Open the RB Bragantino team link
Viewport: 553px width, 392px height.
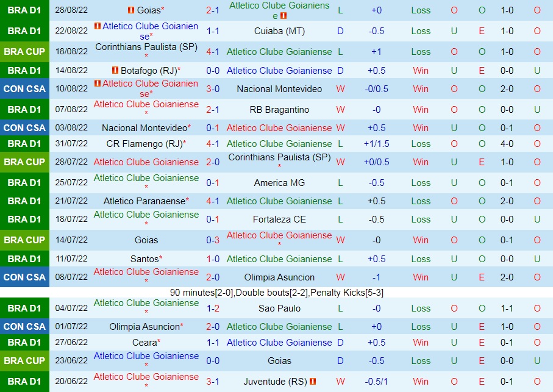(279, 107)
